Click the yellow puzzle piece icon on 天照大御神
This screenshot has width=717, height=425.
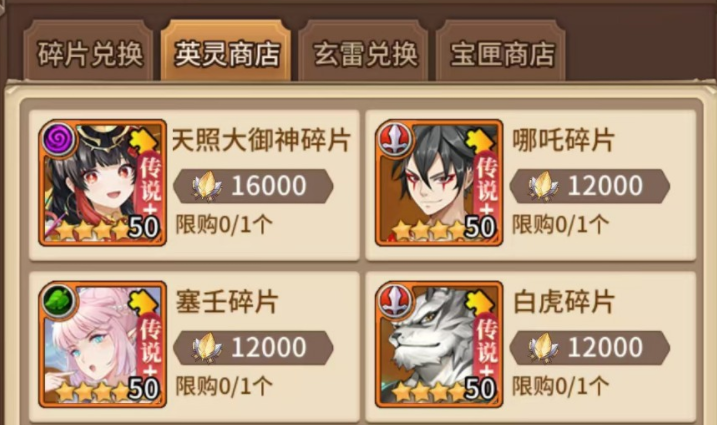click(x=143, y=140)
